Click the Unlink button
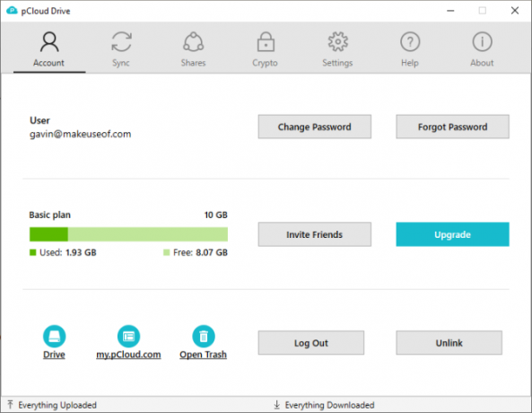 (x=449, y=343)
